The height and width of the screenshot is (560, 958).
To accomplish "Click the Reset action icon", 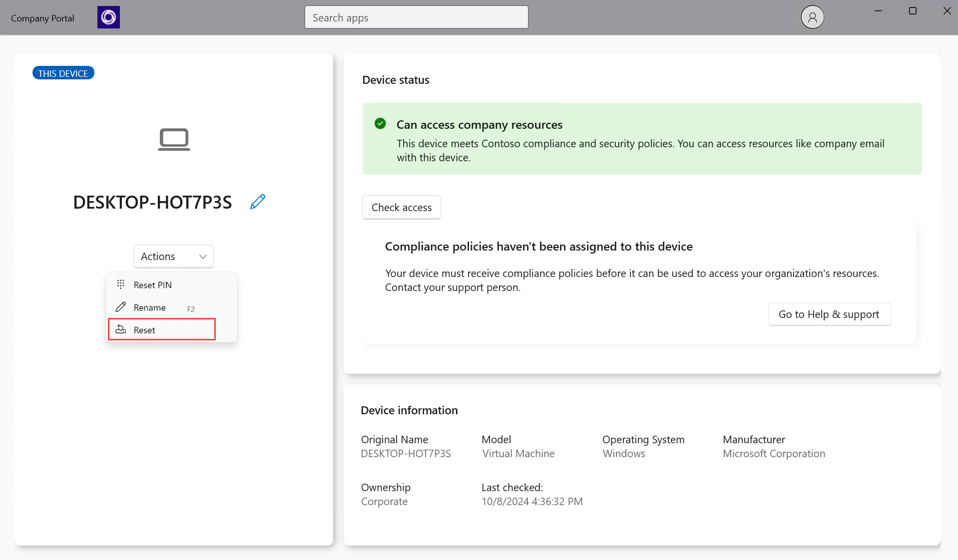I will [x=120, y=329].
